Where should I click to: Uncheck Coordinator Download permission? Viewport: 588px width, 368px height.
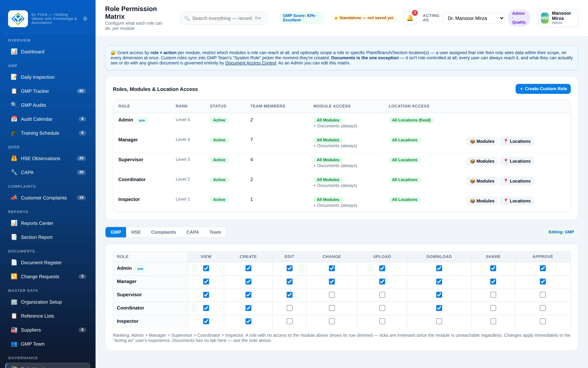(x=439, y=308)
